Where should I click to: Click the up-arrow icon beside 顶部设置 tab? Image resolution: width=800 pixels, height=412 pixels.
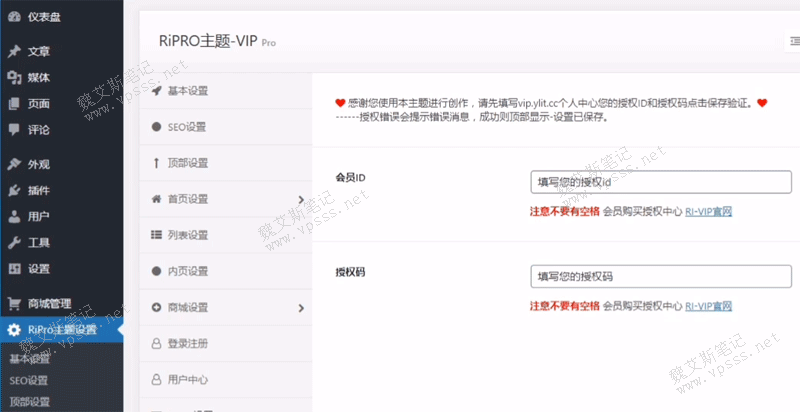pyautogui.click(x=157, y=163)
